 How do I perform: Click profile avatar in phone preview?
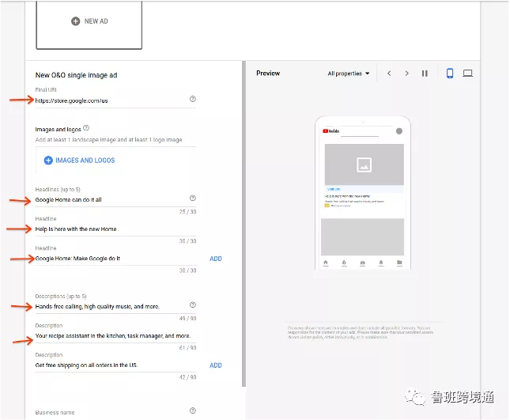click(399, 131)
